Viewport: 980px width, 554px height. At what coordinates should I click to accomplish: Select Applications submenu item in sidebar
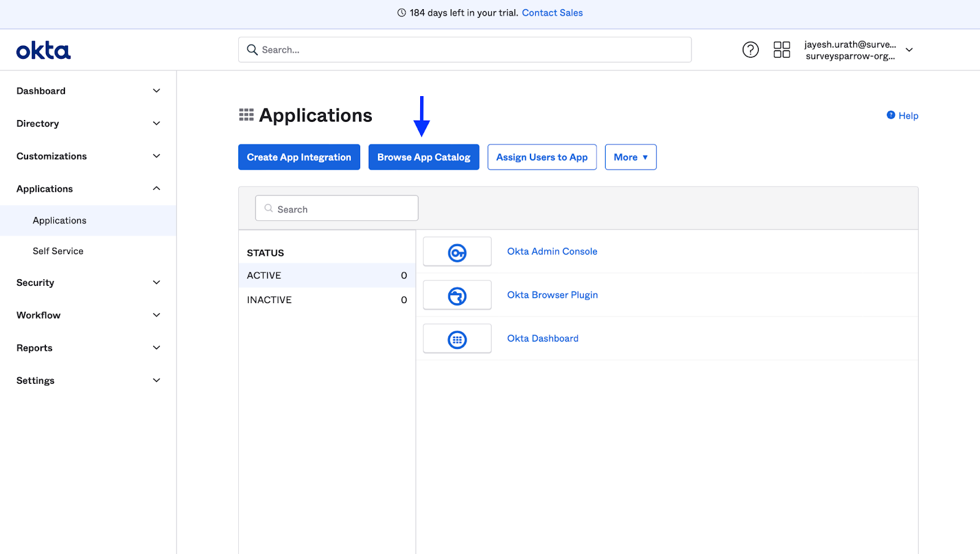click(88, 220)
